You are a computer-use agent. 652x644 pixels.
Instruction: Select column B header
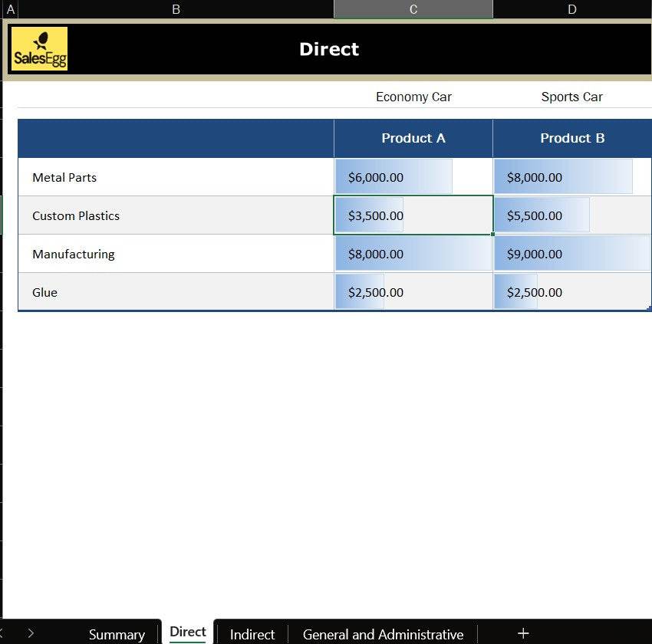[176, 9]
